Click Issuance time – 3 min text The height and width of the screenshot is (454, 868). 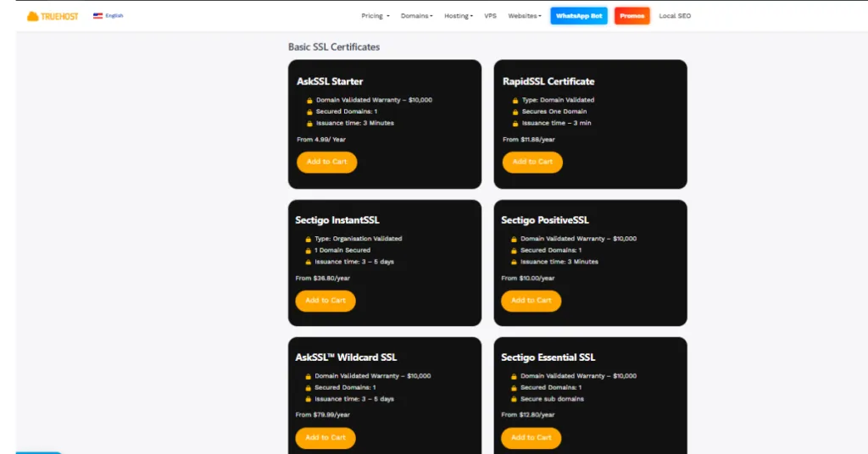556,123
